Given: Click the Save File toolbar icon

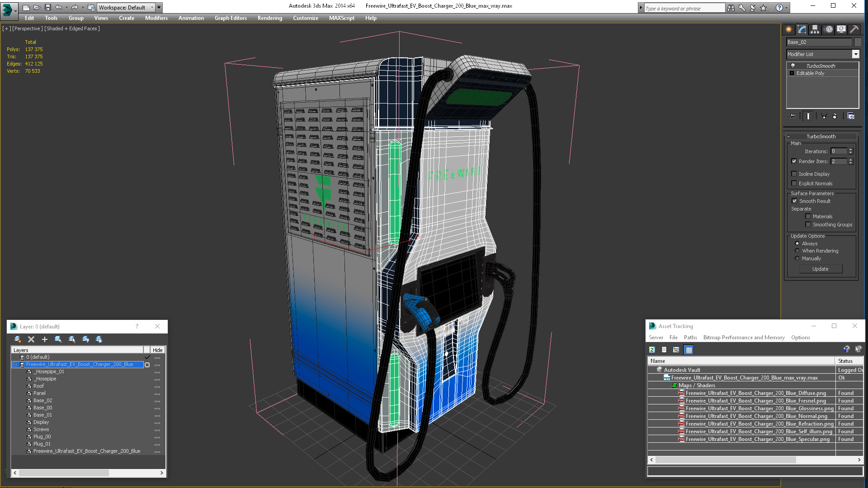Looking at the screenshot, I should pyautogui.click(x=47, y=7).
